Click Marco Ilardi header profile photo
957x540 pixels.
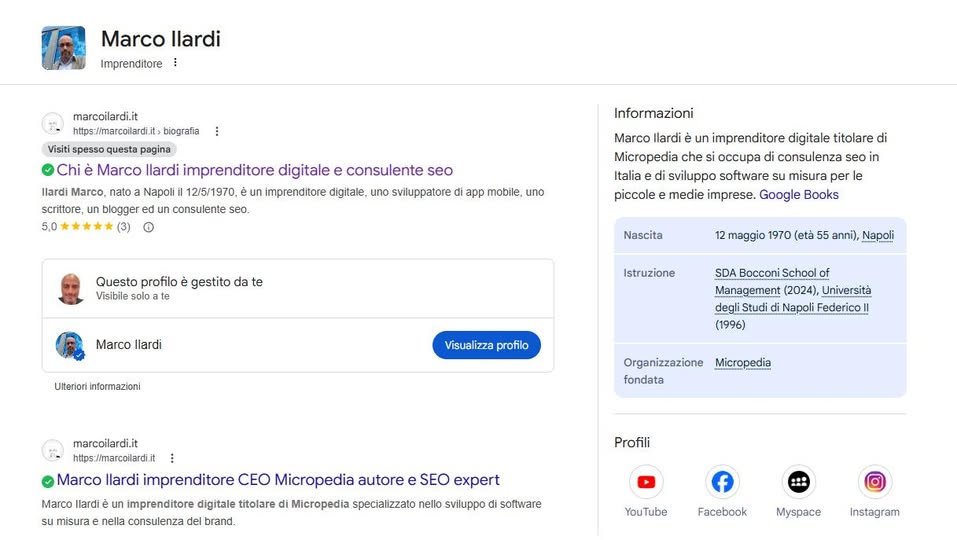point(63,48)
